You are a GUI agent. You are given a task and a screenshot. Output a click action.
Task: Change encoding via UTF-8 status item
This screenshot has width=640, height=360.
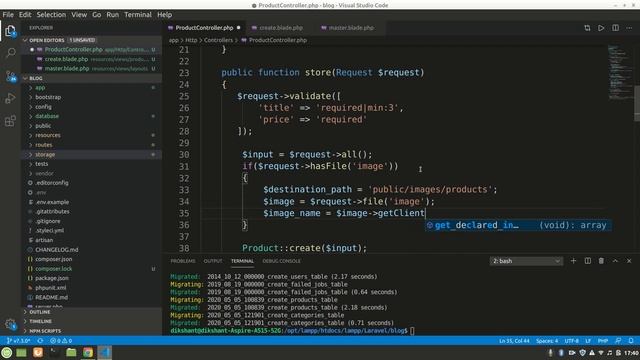click(571, 340)
